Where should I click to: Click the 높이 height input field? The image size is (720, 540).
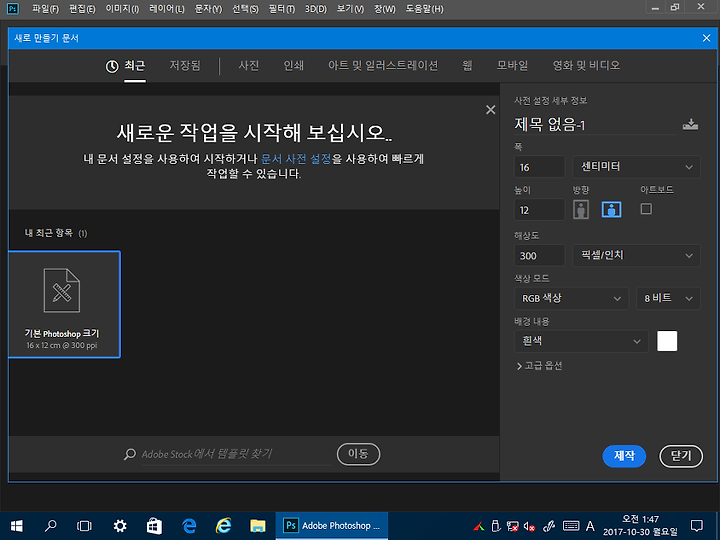(539, 210)
